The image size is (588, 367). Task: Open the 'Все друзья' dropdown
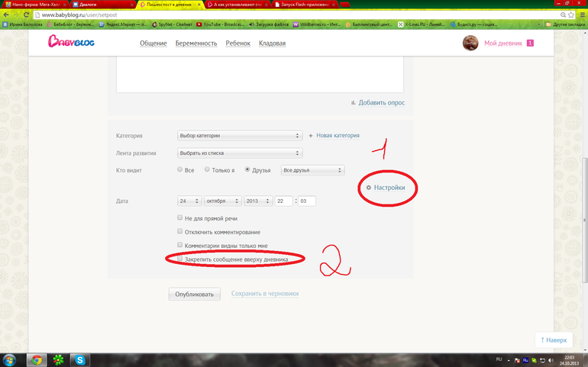312,169
